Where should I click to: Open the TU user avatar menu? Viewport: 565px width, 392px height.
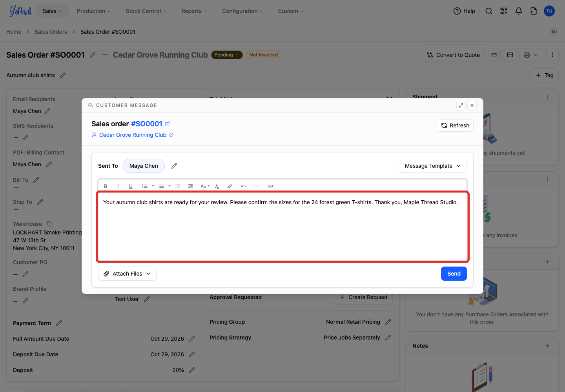(x=549, y=11)
